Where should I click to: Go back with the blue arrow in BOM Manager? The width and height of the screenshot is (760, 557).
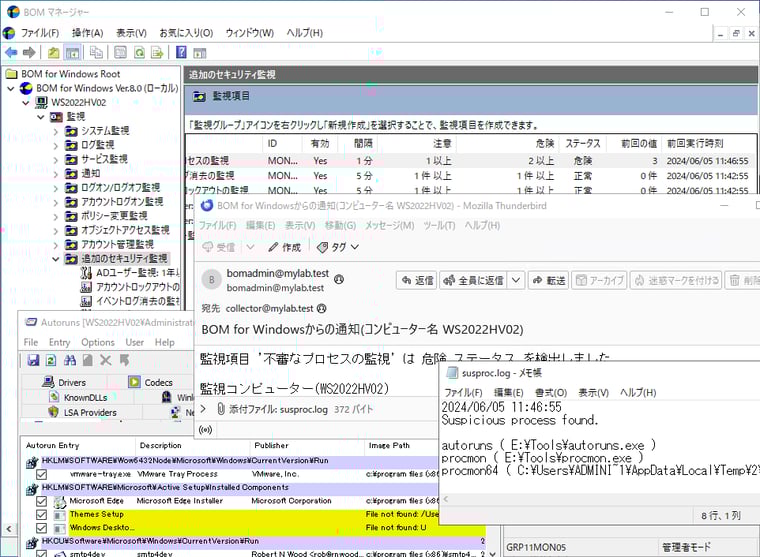click(x=11, y=52)
